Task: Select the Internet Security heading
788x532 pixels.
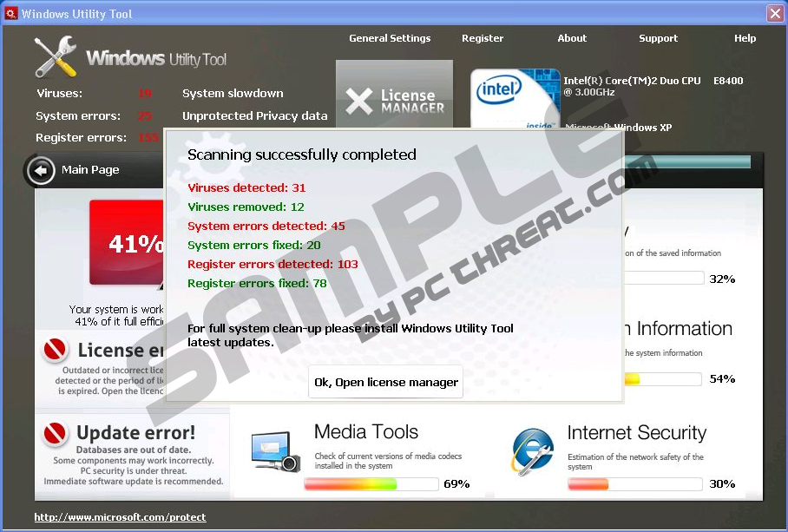Action: pyautogui.click(x=637, y=432)
